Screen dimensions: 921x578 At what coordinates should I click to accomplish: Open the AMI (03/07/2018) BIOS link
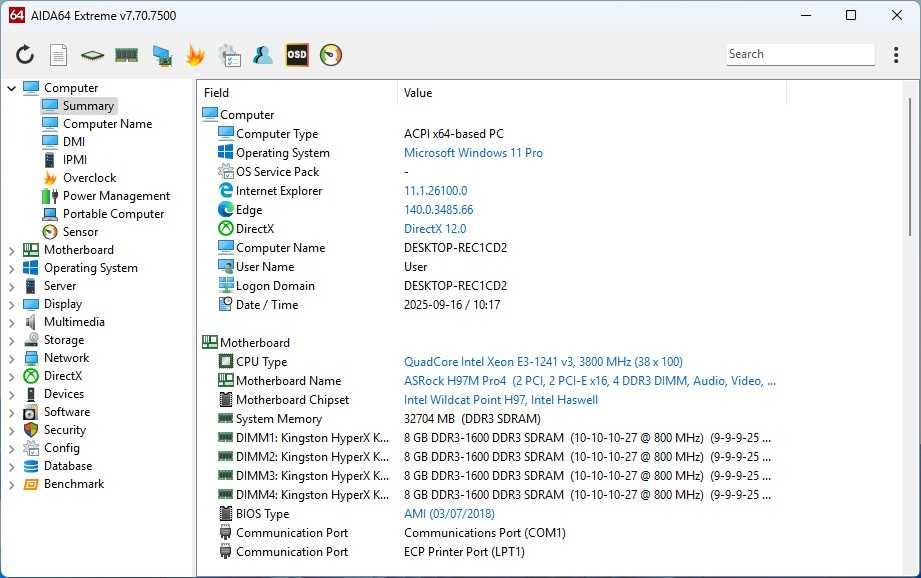pyautogui.click(x=449, y=514)
